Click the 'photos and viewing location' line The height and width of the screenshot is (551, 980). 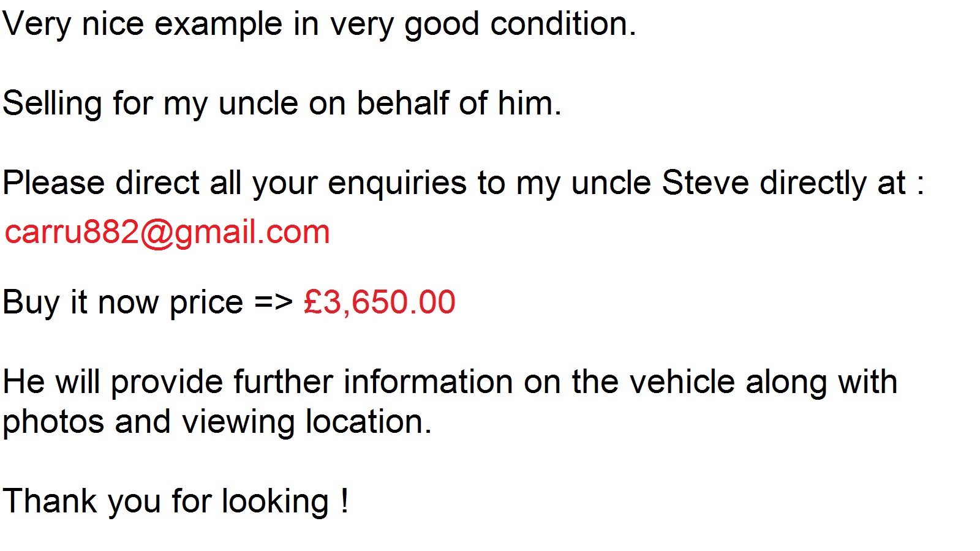pyautogui.click(x=217, y=422)
